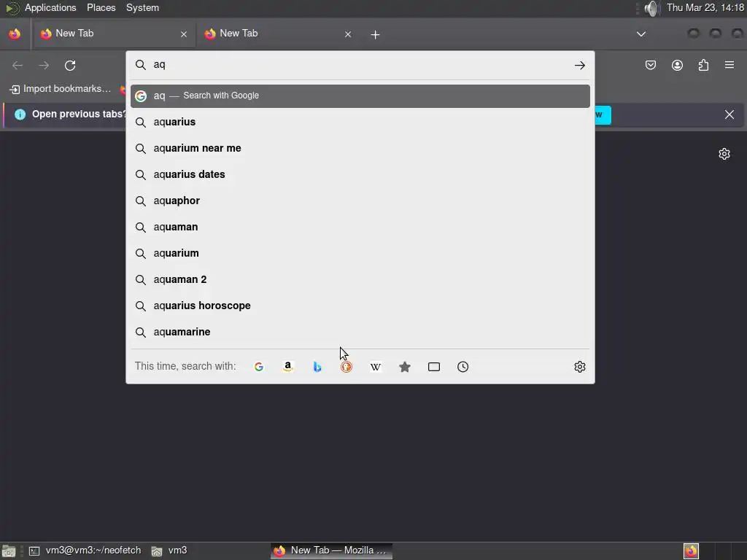Search this time with Wikipedia
Screen dimensions: 747x560
point(376,367)
